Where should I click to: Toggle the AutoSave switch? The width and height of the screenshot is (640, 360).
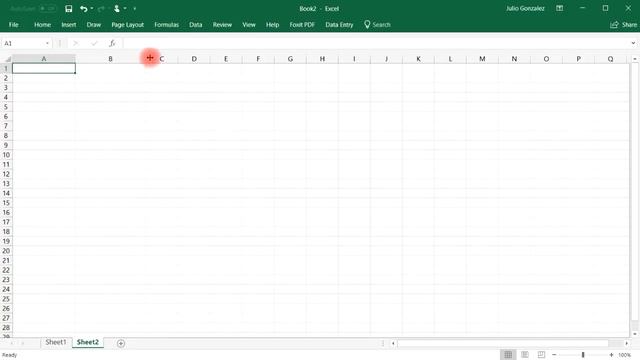pos(47,9)
